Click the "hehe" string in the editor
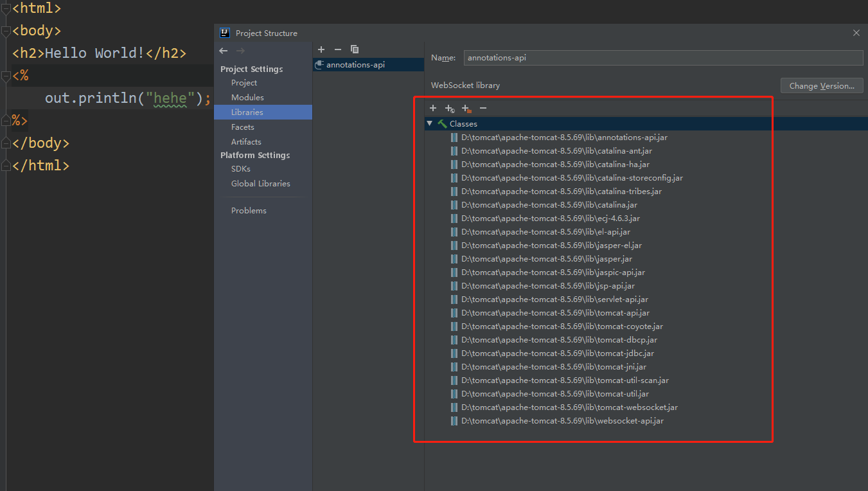Viewport: 868px width, 491px height. point(170,98)
